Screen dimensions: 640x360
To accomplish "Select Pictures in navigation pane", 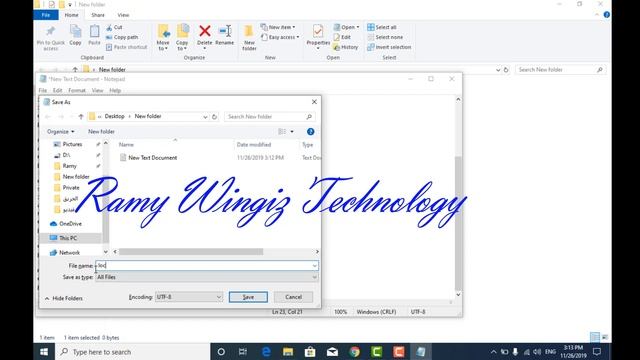I will click(x=72, y=144).
